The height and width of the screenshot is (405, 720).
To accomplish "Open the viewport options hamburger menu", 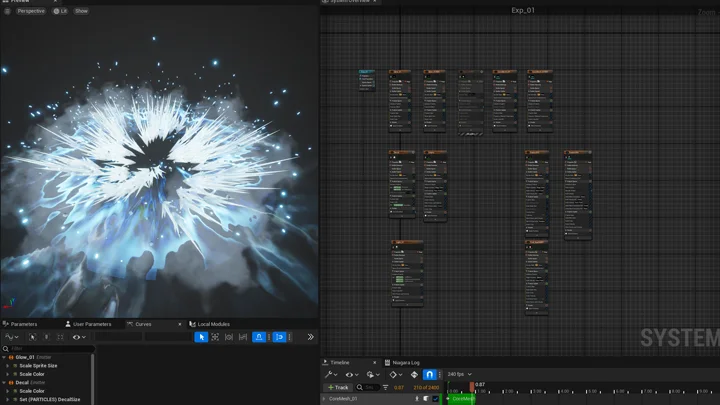I will [7, 11].
